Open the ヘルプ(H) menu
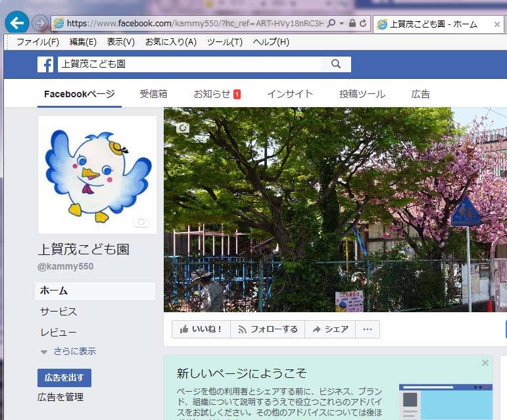The image size is (507, 420). (x=272, y=42)
